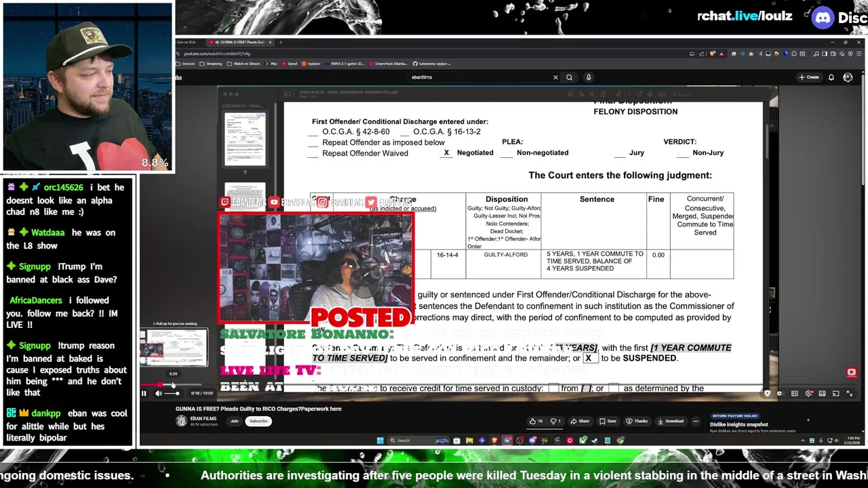Open the browser hamburger menu
Image resolution: width=868 pixels, height=488 pixels.
859,54
